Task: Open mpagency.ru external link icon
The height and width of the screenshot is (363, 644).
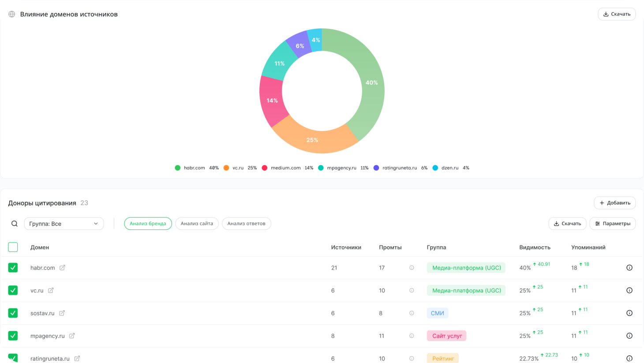Action: coord(72,336)
